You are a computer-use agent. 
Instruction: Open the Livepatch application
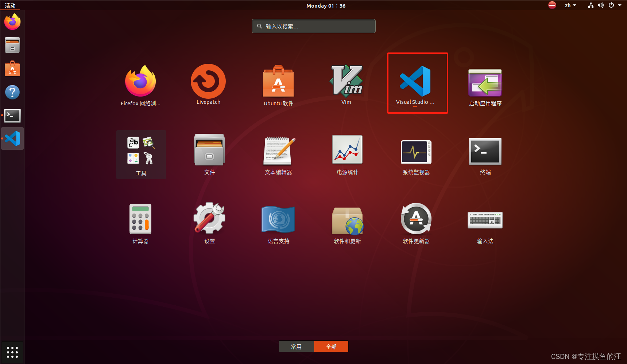(208, 82)
